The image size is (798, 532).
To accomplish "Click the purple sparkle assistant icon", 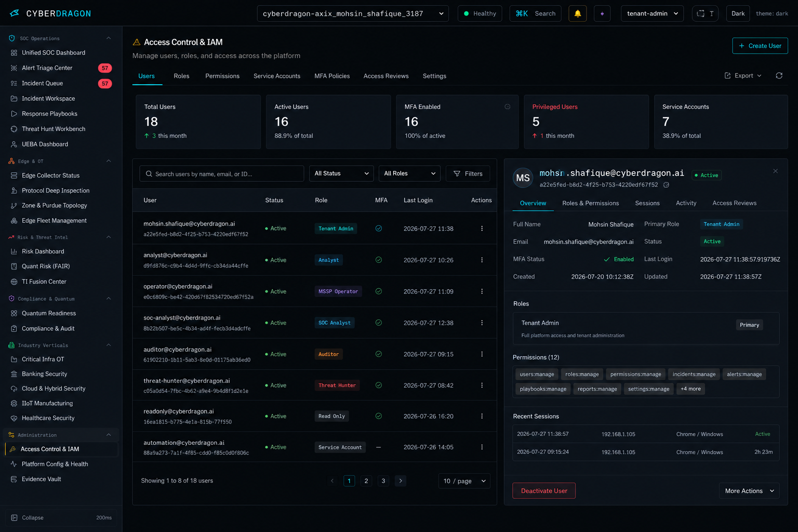I will pos(602,14).
